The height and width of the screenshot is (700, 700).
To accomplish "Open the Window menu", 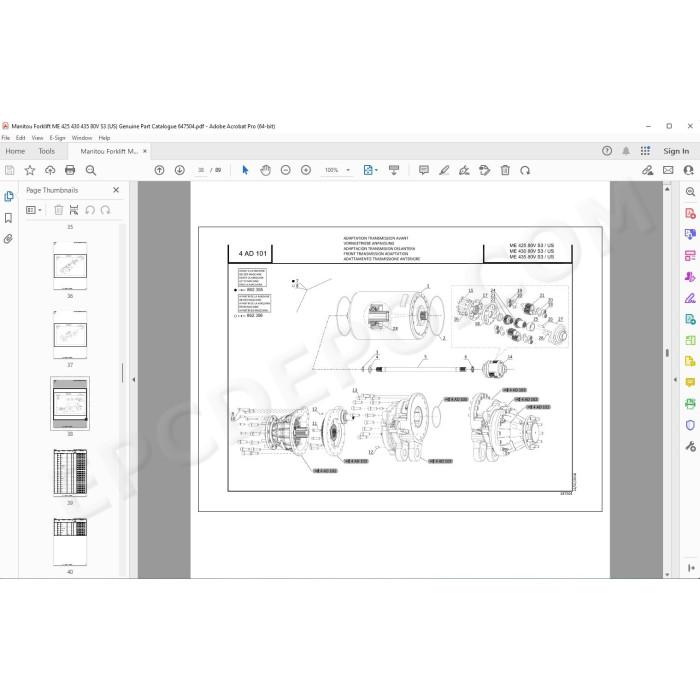I will (82, 138).
